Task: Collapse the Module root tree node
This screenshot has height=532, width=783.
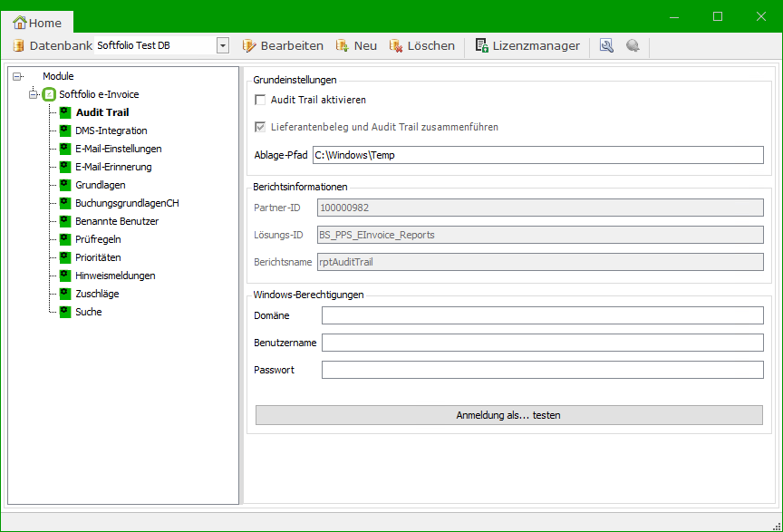Action: [17, 76]
